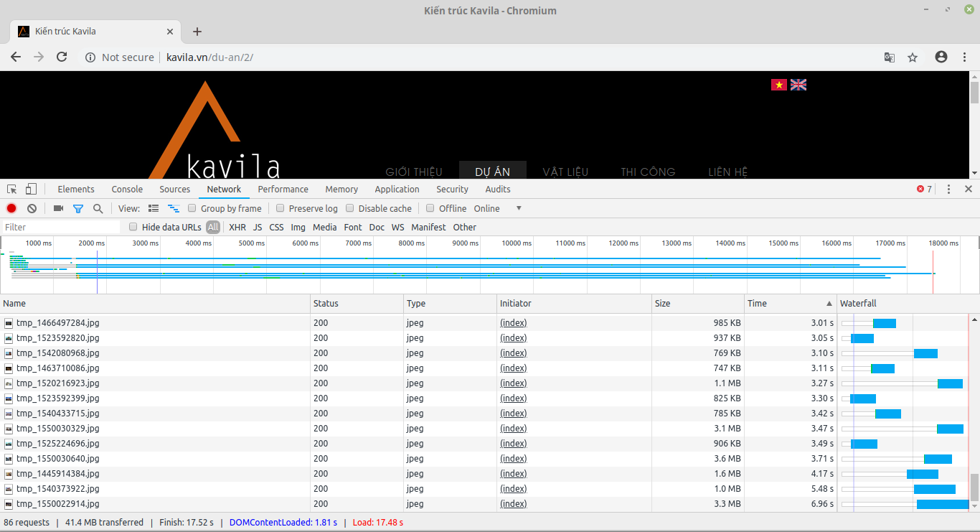Click the browser forward arrow
This screenshot has height=532, width=980.
[x=39, y=57]
